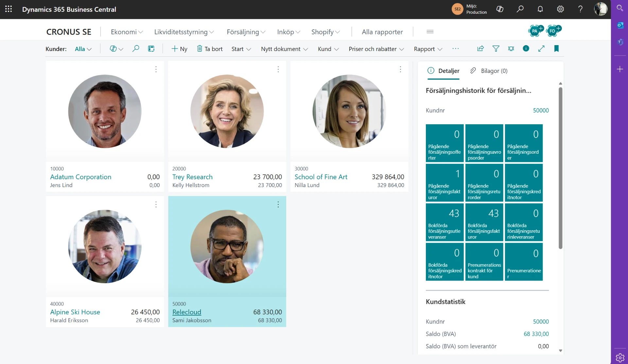
Task: Click Jens Lind's profile photo
Action: (105, 111)
